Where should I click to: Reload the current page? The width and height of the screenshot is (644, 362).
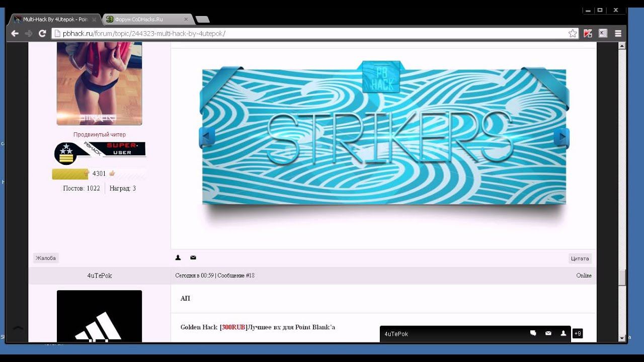click(42, 34)
